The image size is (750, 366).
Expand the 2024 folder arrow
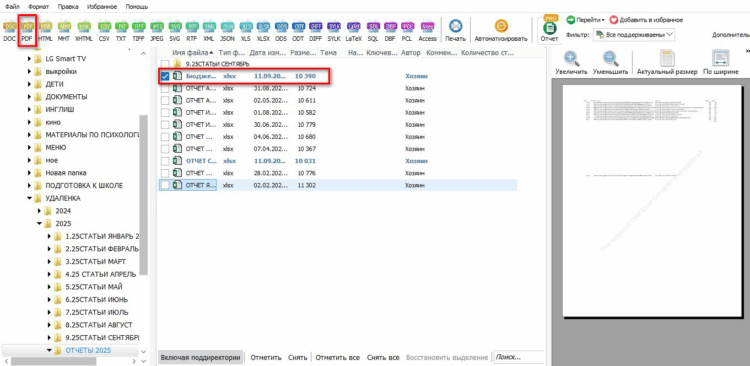point(39,211)
